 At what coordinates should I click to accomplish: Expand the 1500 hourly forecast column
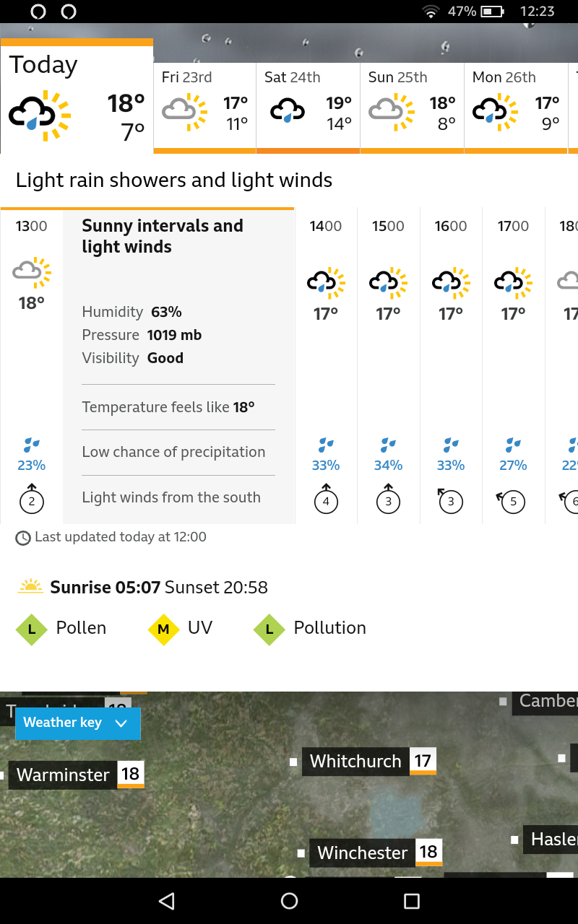click(x=389, y=366)
